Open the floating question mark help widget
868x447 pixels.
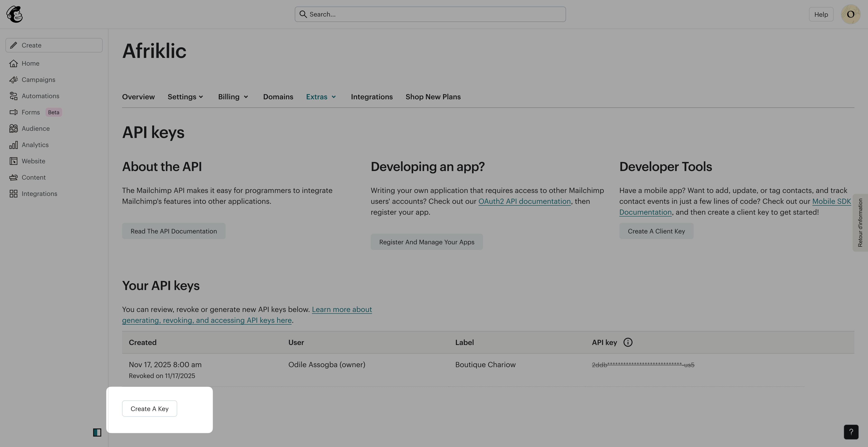[851, 432]
